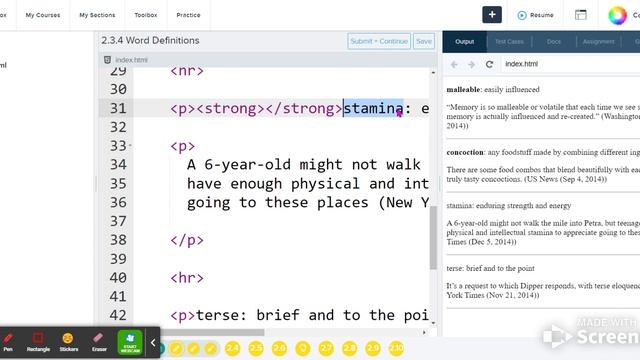The height and width of the screenshot is (360, 640).
Task: Click the opening strong tag on line 31
Action: (x=231, y=109)
